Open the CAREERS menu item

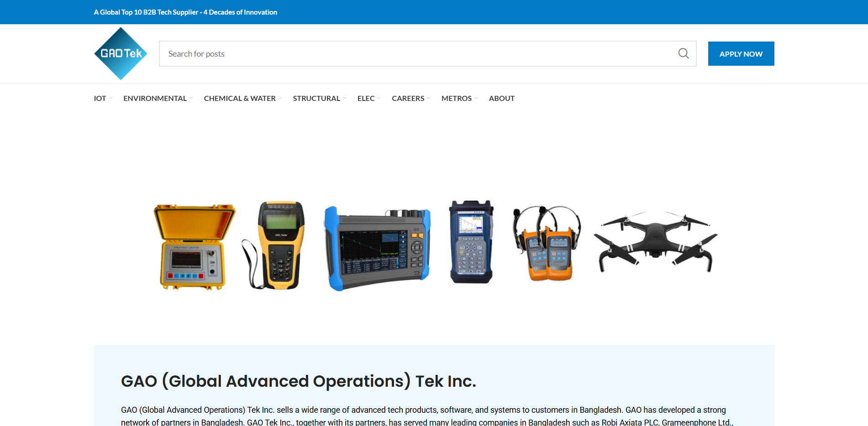[408, 98]
